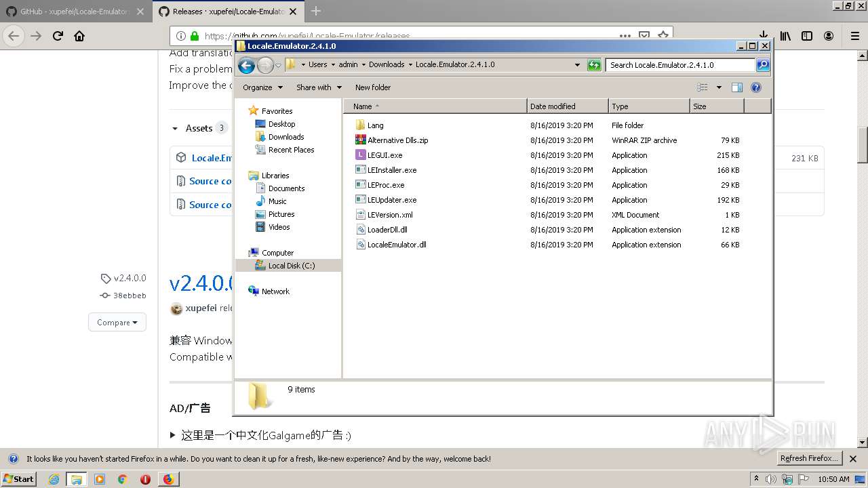
Task: Select LEInstaller.exe file
Action: coord(386,170)
